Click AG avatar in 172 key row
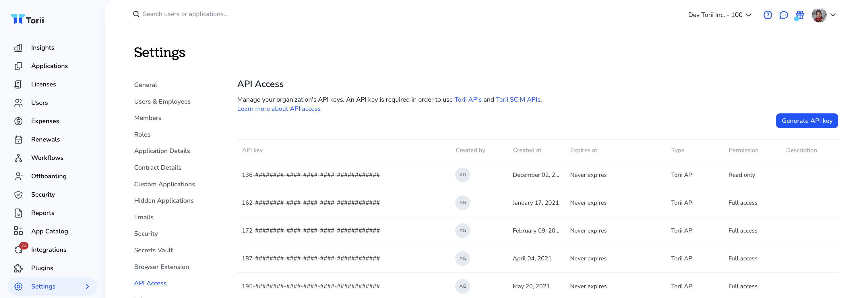 462,231
